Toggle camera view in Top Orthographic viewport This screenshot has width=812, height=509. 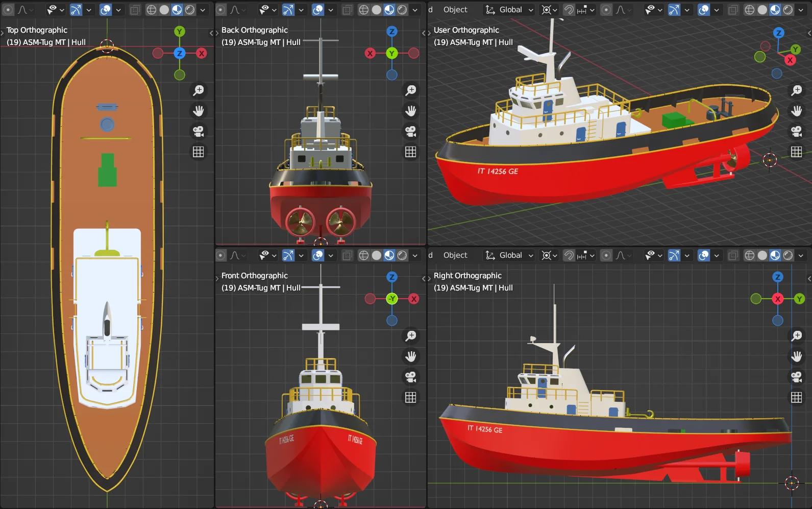point(198,131)
